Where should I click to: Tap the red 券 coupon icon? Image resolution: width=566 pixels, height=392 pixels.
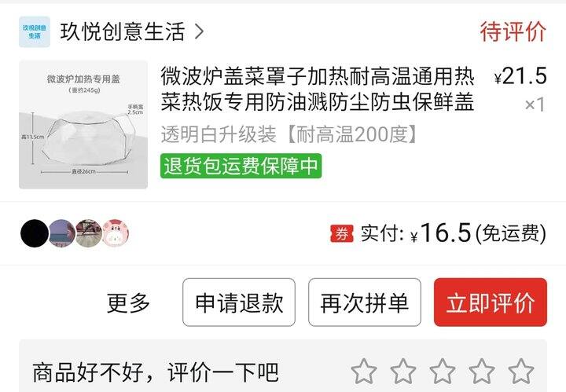coord(341,233)
